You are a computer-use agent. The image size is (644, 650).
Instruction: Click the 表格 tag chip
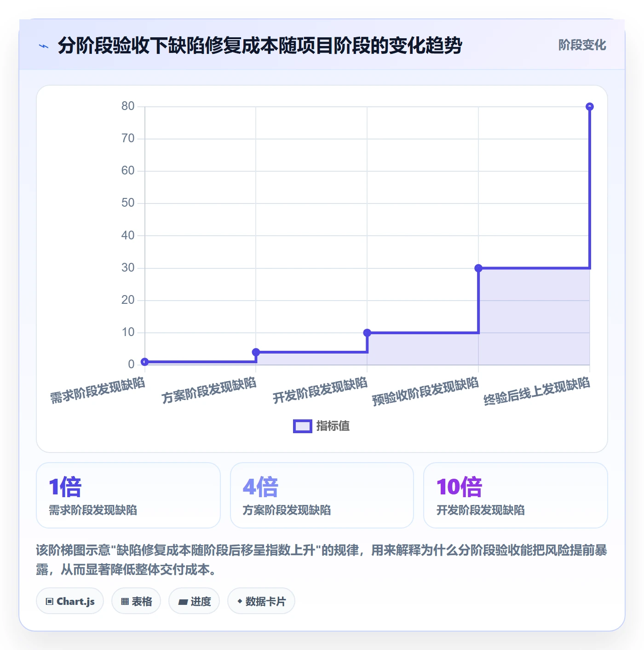136,601
